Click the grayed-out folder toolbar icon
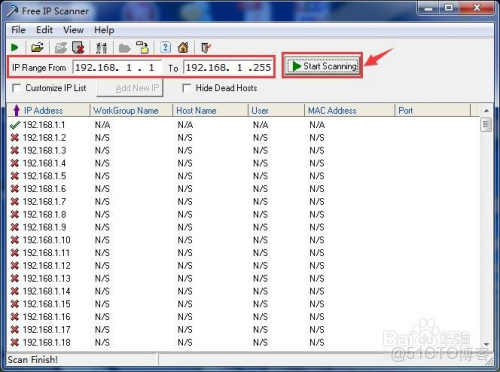Screen dimensions: 500x372 point(124,48)
